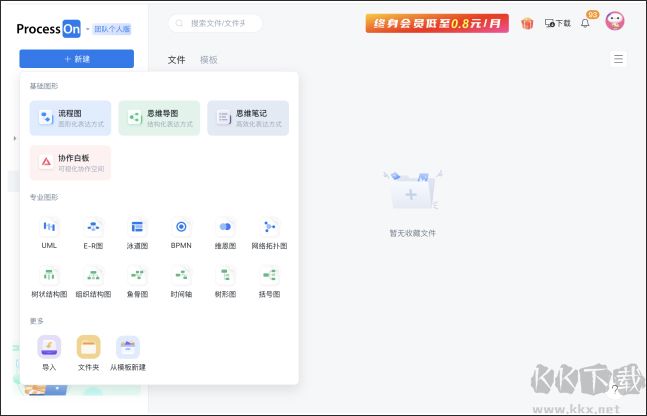Screen dimensions: 647x416
Task: Select the 树形图 tree diagram icon
Action: (x=225, y=275)
